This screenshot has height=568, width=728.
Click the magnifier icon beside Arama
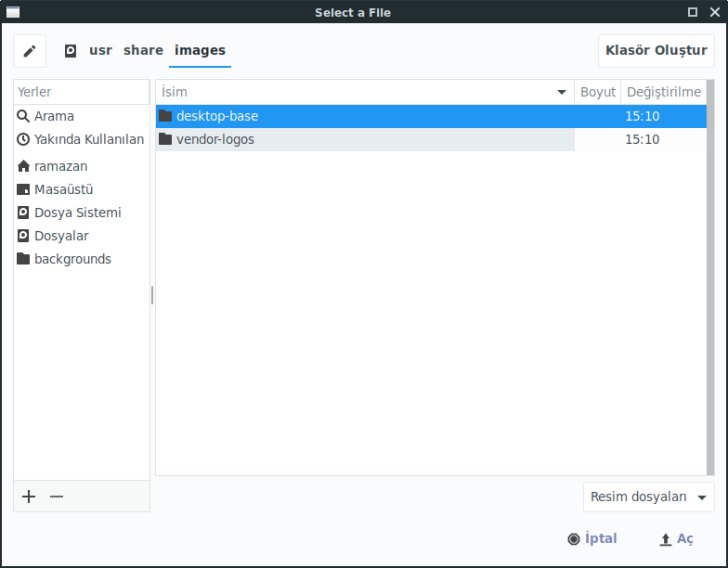(23, 116)
